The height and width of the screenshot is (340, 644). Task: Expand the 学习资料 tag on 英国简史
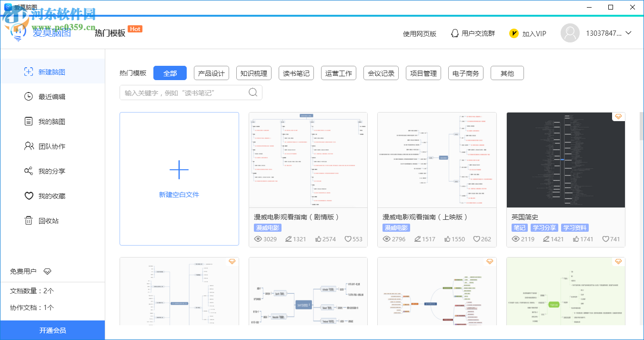[574, 227]
